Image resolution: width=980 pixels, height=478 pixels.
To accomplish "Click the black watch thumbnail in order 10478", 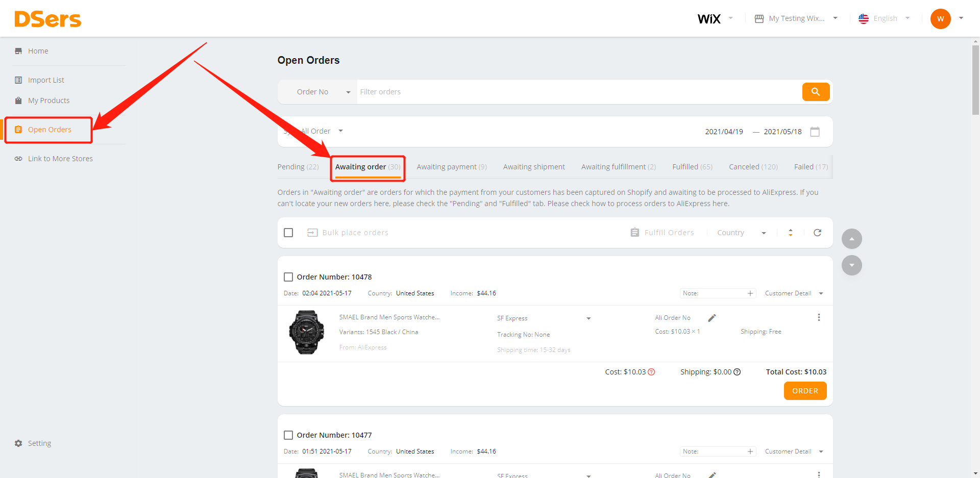I will coord(306,332).
